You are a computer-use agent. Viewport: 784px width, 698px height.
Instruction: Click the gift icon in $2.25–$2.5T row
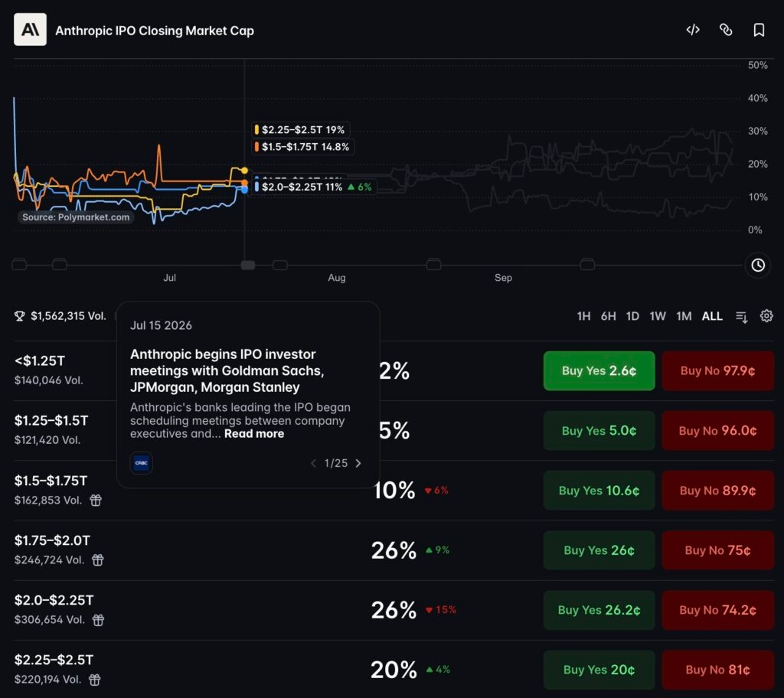coord(94,680)
